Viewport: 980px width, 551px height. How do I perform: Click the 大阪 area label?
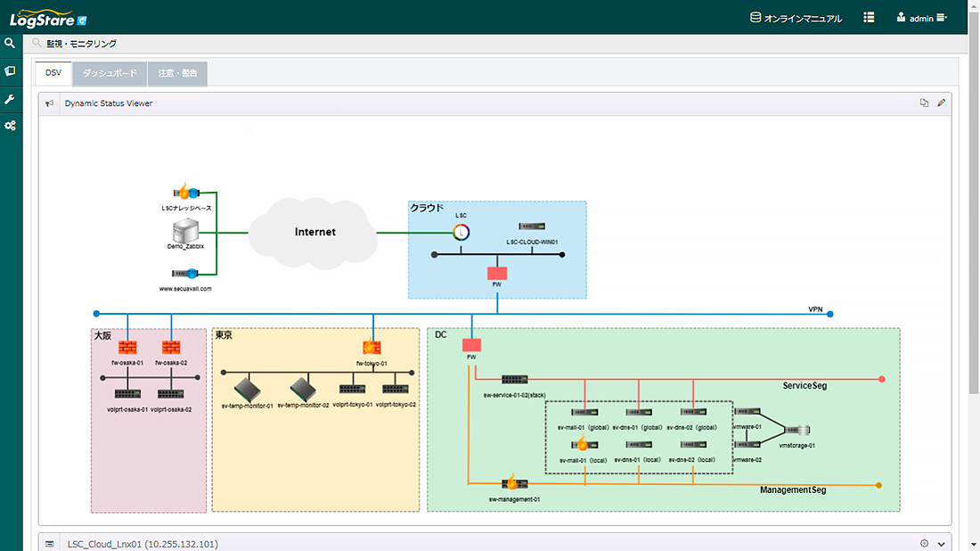(102, 336)
